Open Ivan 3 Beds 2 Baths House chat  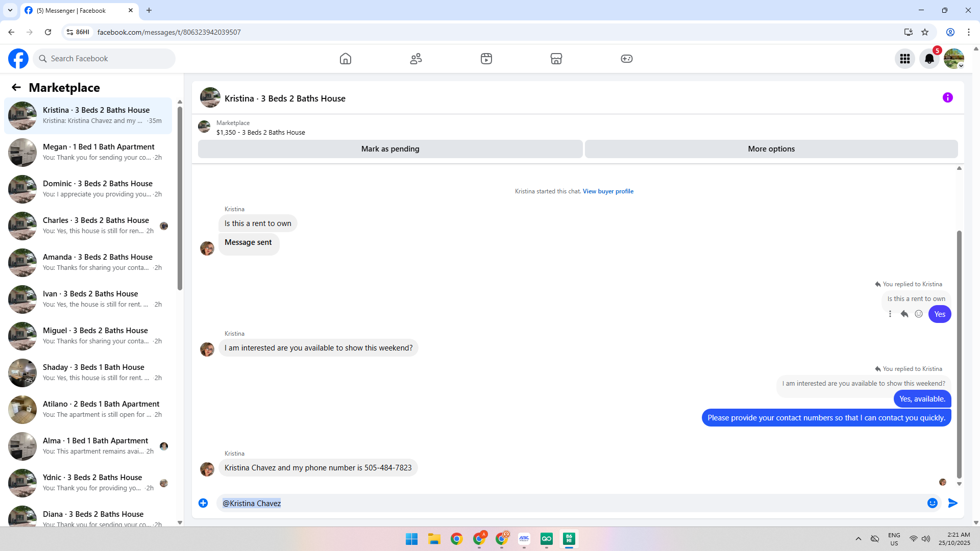(88, 299)
